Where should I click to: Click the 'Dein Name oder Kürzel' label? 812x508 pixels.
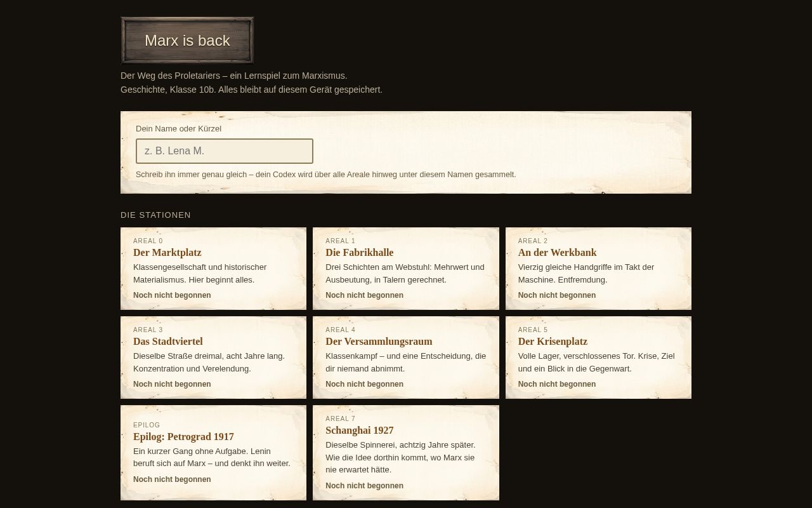pyautogui.click(x=178, y=128)
